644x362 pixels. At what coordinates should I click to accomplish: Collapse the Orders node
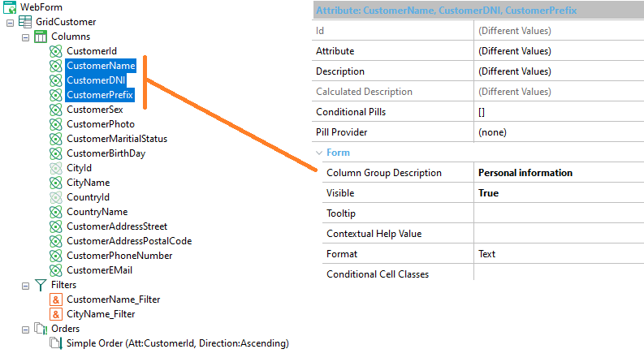(25, 330)
